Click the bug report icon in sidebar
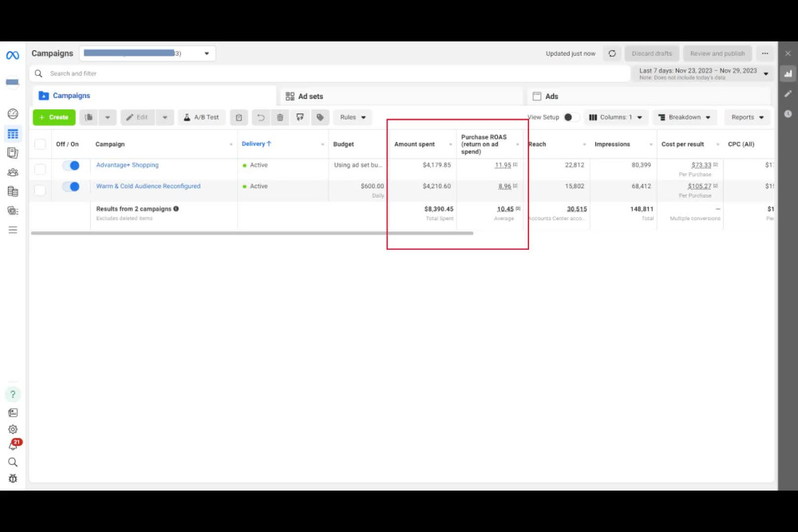This screenshot has width=798, height=532. [x=13, y=479]
